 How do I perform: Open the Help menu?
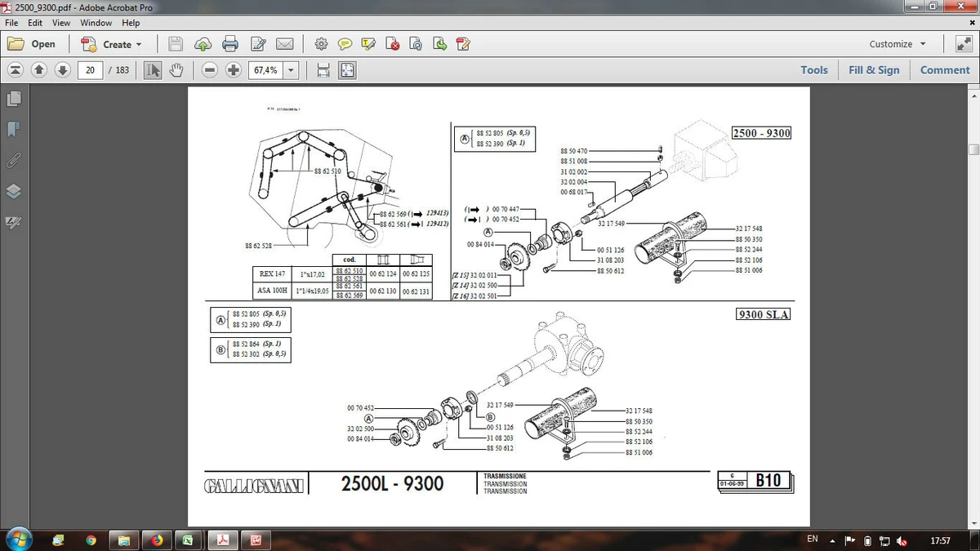[131, 23]
